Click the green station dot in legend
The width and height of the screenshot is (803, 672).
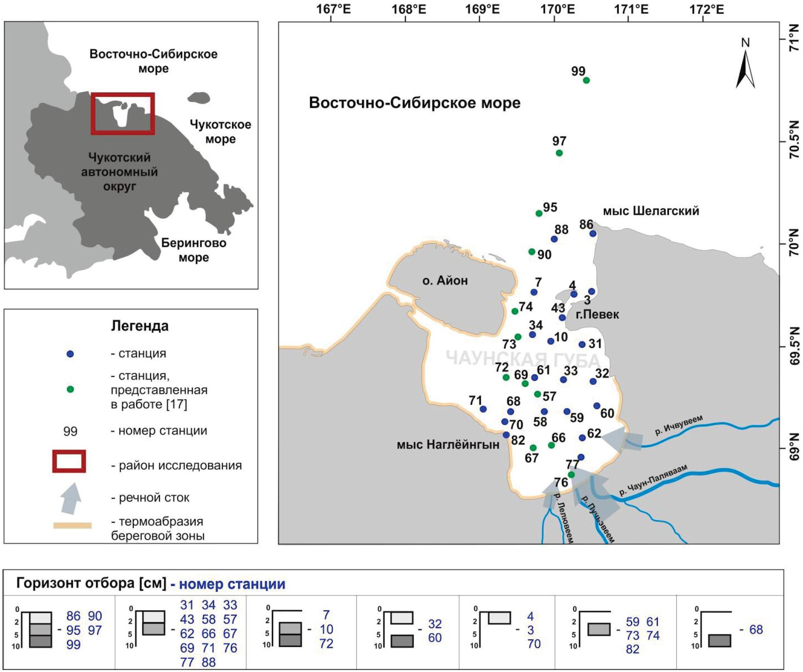coord(70,389)
